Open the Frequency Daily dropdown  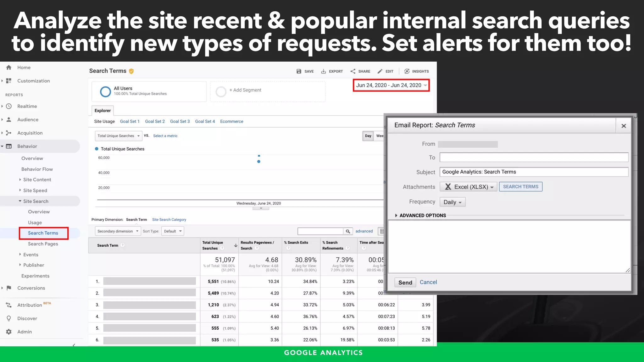452,202
